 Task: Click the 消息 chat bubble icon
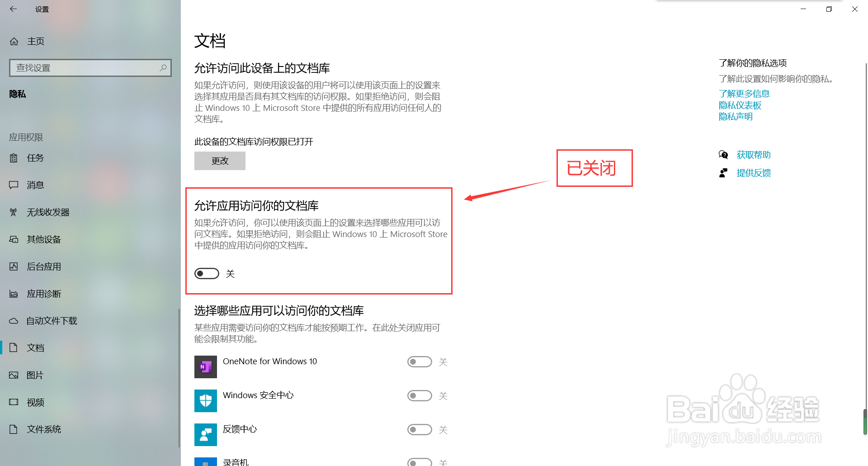point(14,185)
